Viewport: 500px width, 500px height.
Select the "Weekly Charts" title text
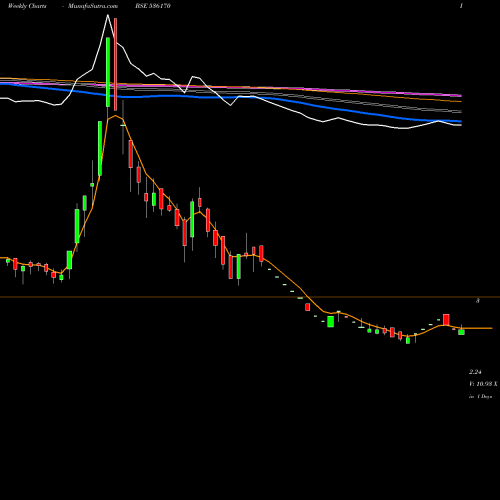[27, 6]
